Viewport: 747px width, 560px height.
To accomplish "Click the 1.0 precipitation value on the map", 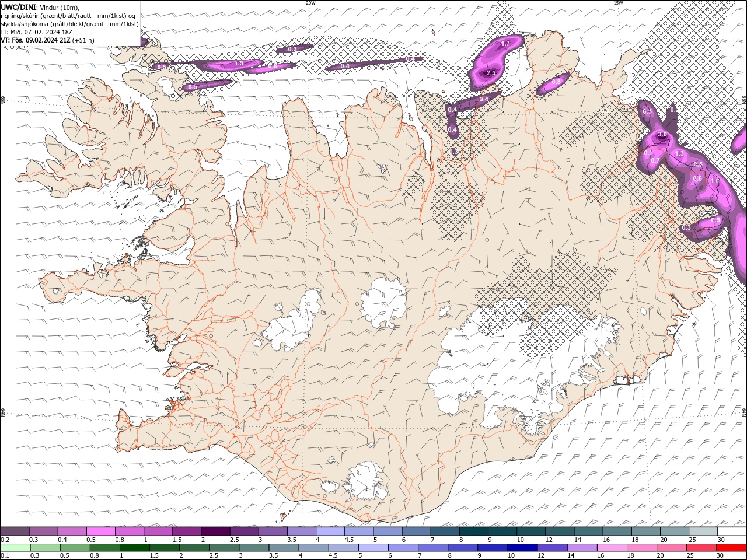I will 714,181.
